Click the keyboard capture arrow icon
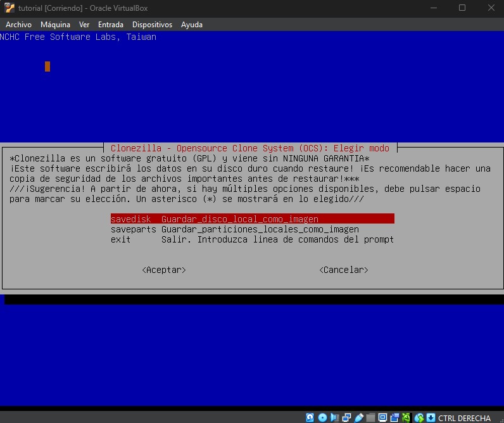Viewport: 504px width, 423px height. (x=431, y=417)
